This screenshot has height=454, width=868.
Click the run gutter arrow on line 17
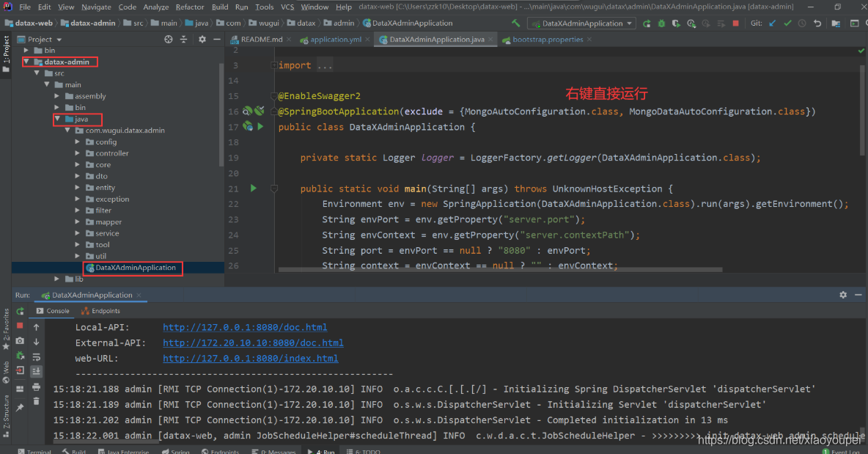pyautogui.click(x=260, y=126)
